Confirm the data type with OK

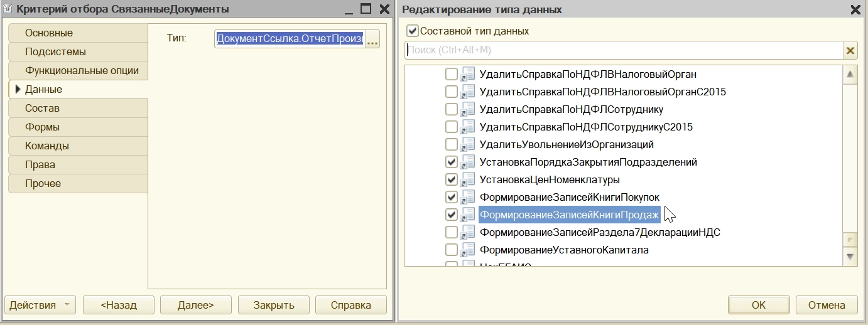tap(758, 306)
